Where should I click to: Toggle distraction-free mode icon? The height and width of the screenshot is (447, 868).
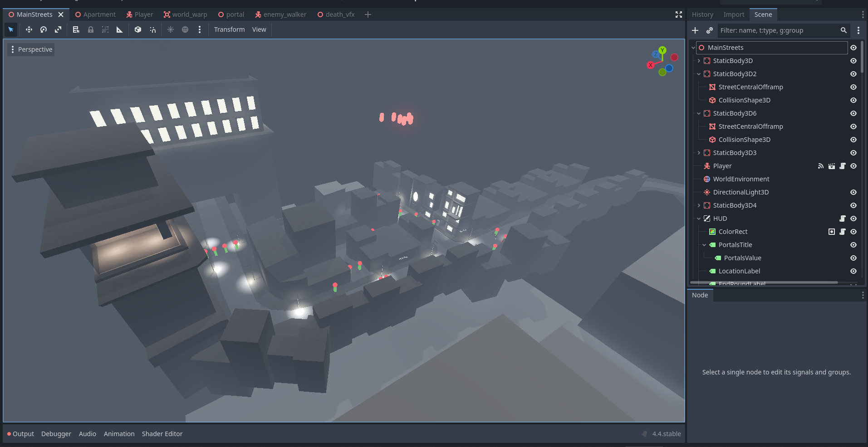679,15
